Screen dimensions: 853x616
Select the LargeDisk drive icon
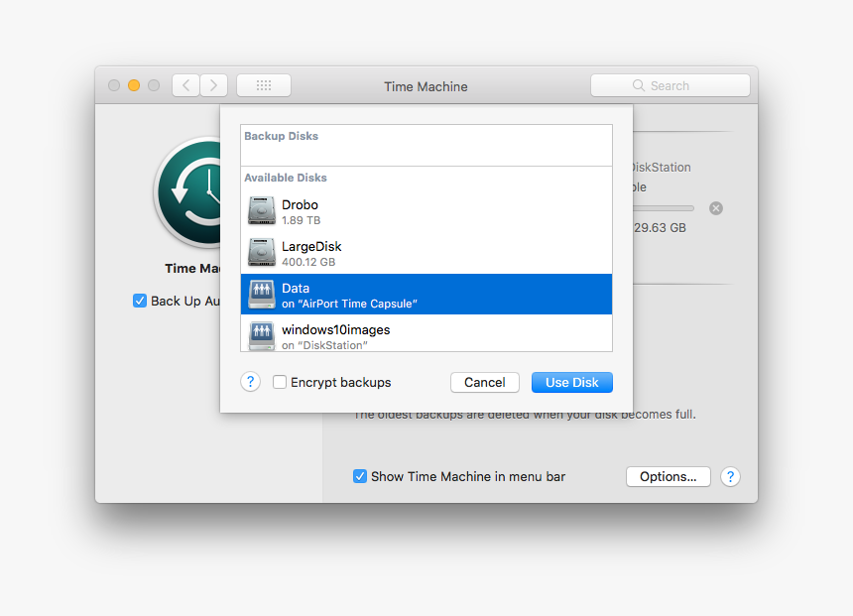click(262, 252)
